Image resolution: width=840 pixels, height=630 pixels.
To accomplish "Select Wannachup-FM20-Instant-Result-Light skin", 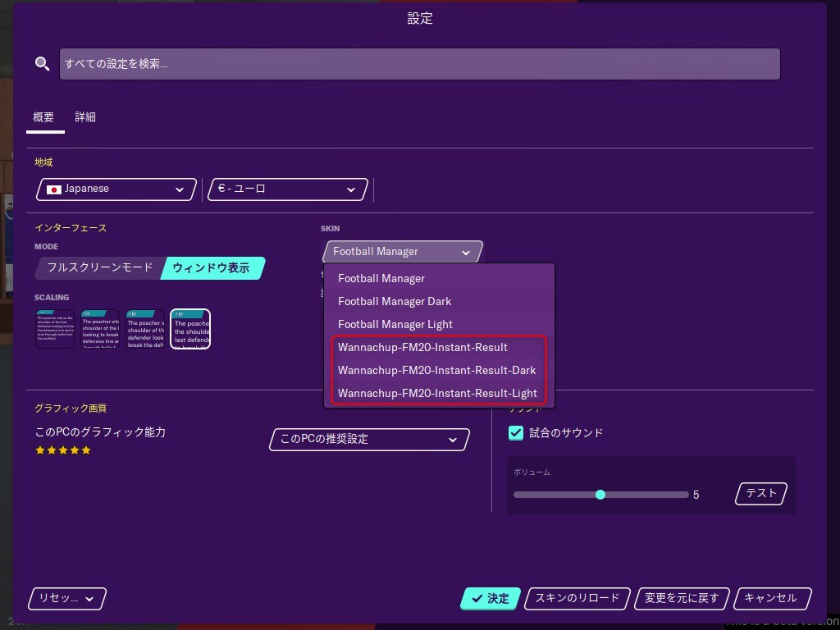I will coord(439,393).
